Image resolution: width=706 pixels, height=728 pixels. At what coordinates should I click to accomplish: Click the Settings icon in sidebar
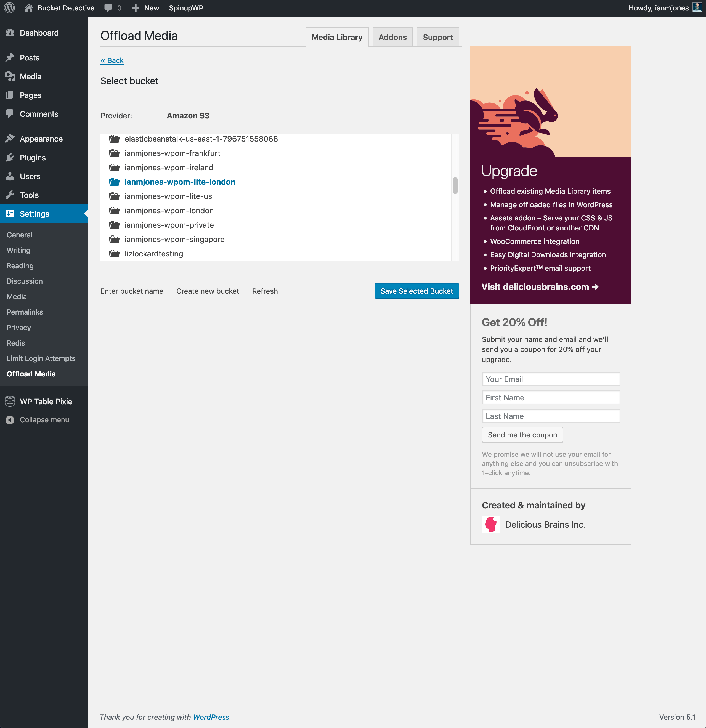tap(10, 213)
